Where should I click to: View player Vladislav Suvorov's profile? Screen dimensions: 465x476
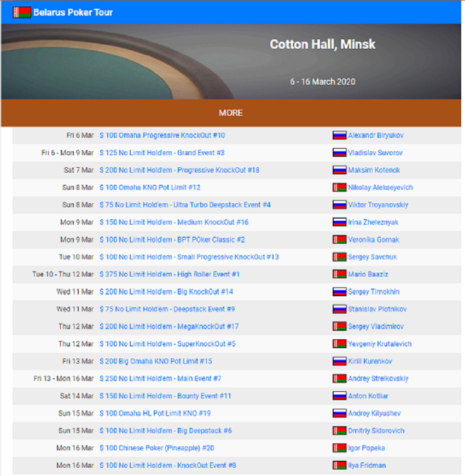tap(375, 152)
